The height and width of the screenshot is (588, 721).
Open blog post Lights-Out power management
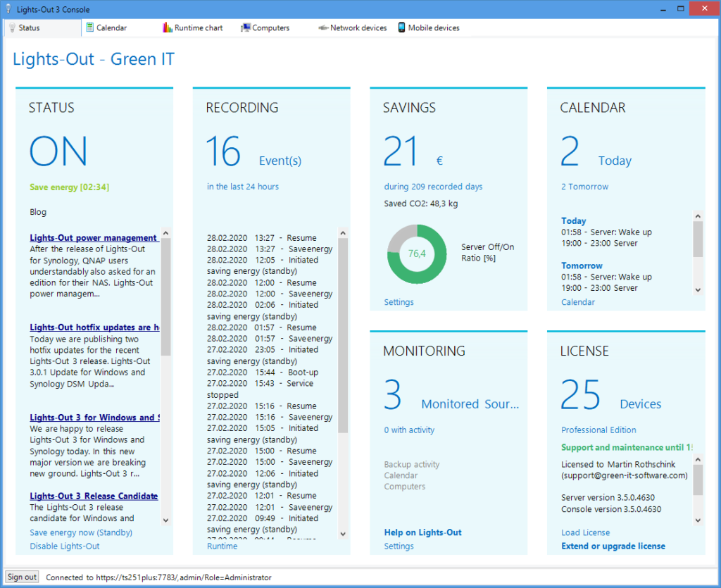click(94, 238)
